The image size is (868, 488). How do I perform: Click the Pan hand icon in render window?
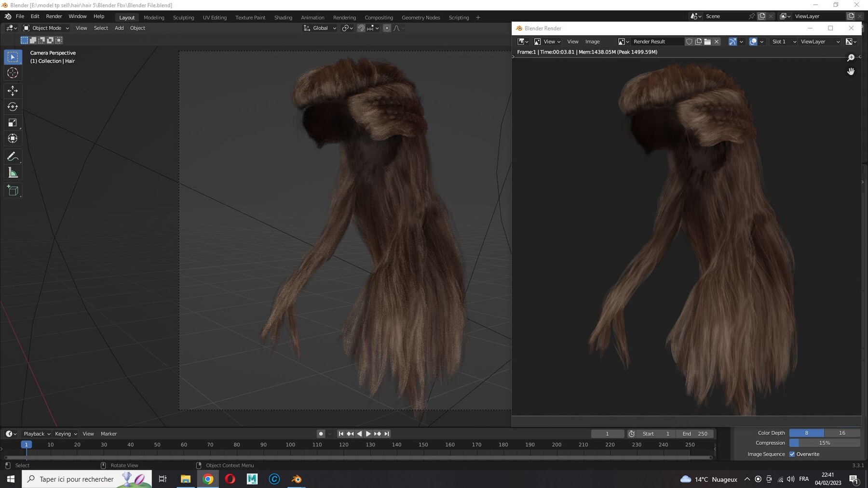coord(851,71)
